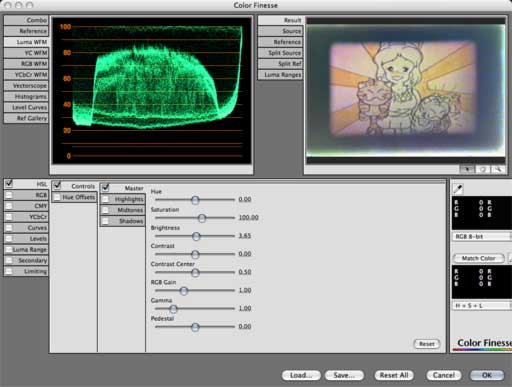Toggle the Master checkbox
Viewport: 512px width, 387px height.
105,188
